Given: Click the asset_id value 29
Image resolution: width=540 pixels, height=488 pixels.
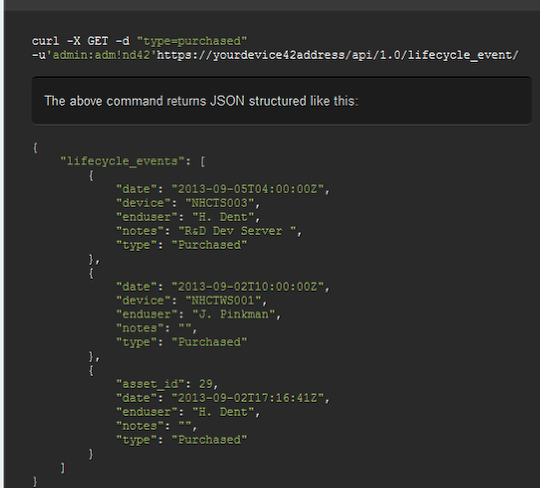Looking at the screenshot, I should click(x=206, y=384).
